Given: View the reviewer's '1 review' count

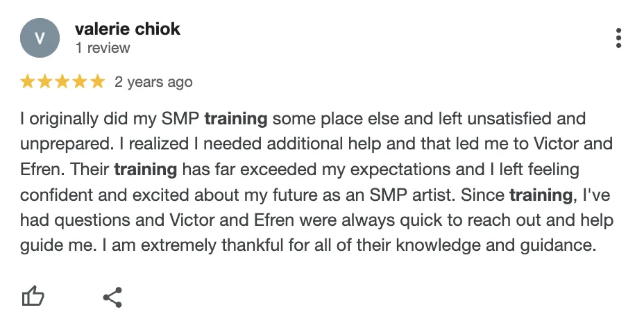Looking at the screenshot, I should coord(103,48).
